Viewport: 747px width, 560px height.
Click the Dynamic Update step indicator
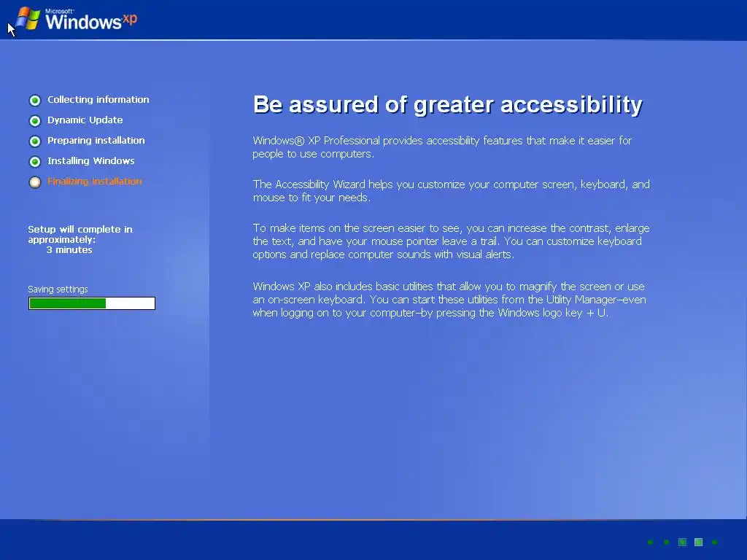(x=35, y=121)
